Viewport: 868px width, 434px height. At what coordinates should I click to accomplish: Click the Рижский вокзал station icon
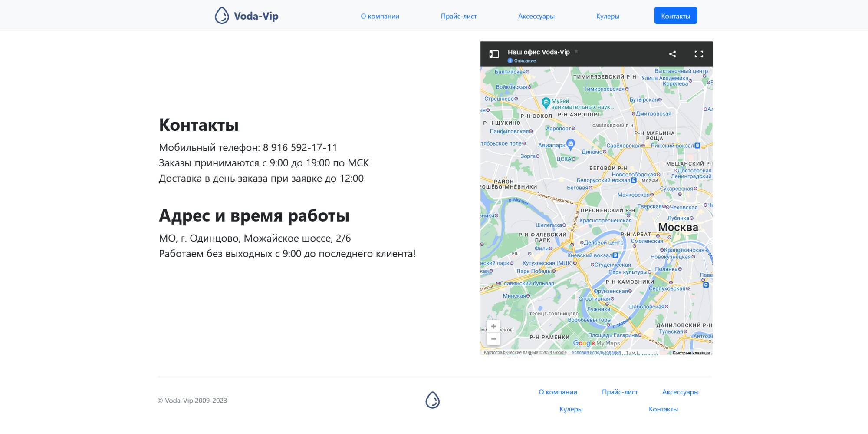click(697, 146)
